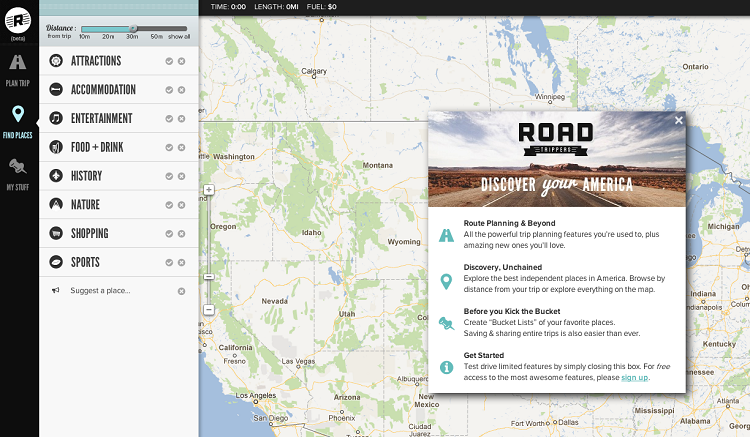750x437 pixels.
Task: Click the Distance slider handle
Action: click(134, 29)
